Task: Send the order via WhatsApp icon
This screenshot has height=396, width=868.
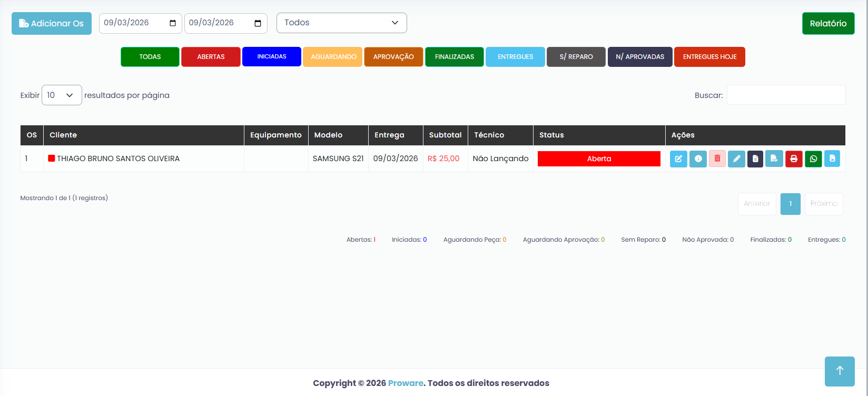Action: pyautogui.click(x=813, y=159)
